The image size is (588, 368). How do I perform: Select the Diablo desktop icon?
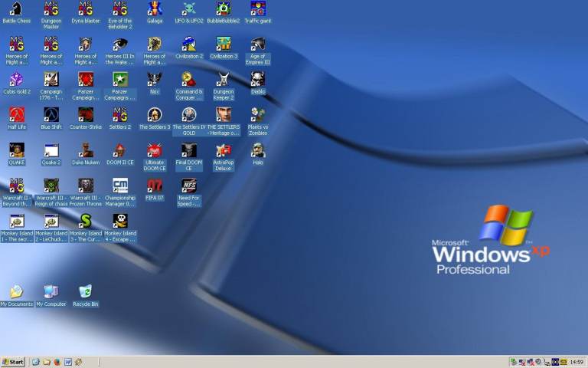pyautogui.click(x=258, y=80)
